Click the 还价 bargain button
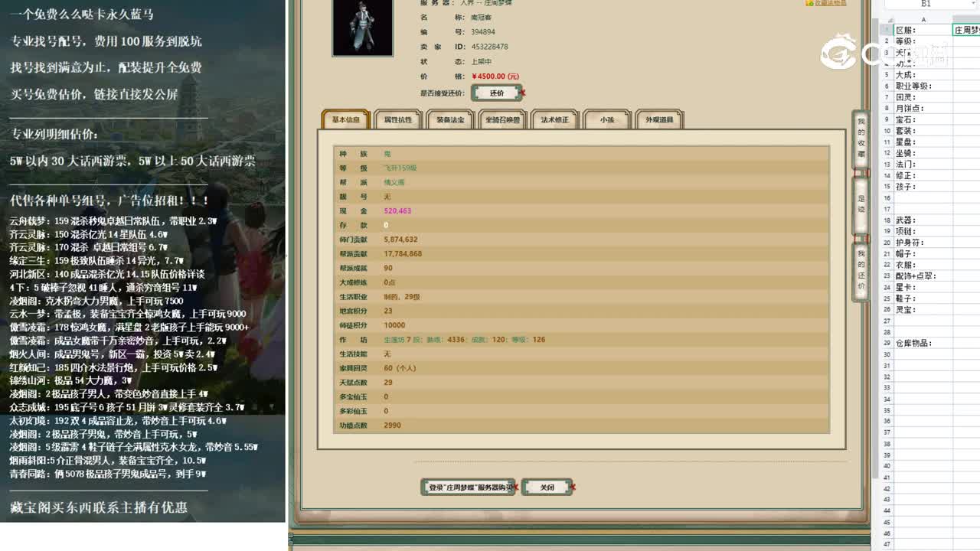980x551 pixels. (x=497, y=93)
